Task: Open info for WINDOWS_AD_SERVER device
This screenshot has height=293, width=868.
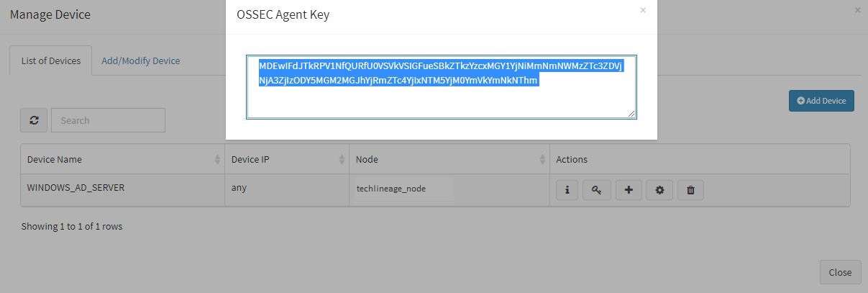Action: 567,190
